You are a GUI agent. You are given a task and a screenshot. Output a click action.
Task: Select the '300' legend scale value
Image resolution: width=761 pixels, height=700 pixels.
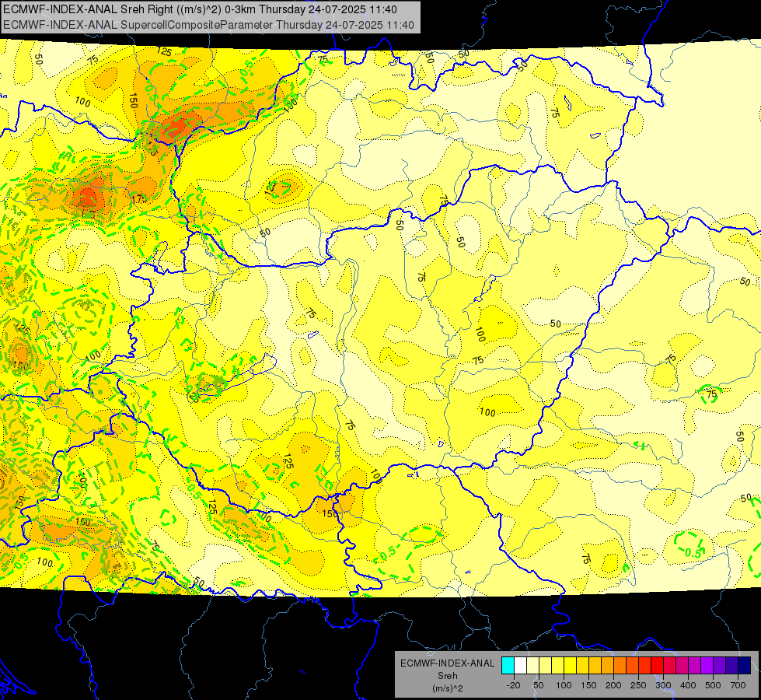[664, 685]
